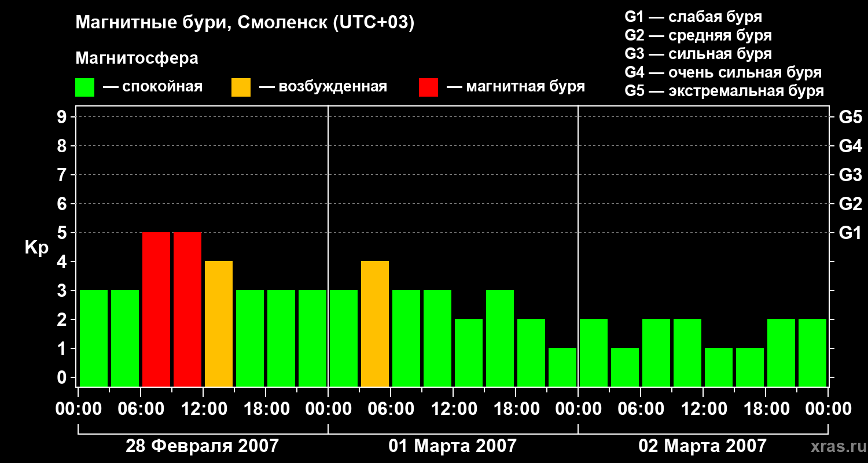Click the '28 Февраля 2007' date label
This screenshot has width=868, height=463.
202,446
